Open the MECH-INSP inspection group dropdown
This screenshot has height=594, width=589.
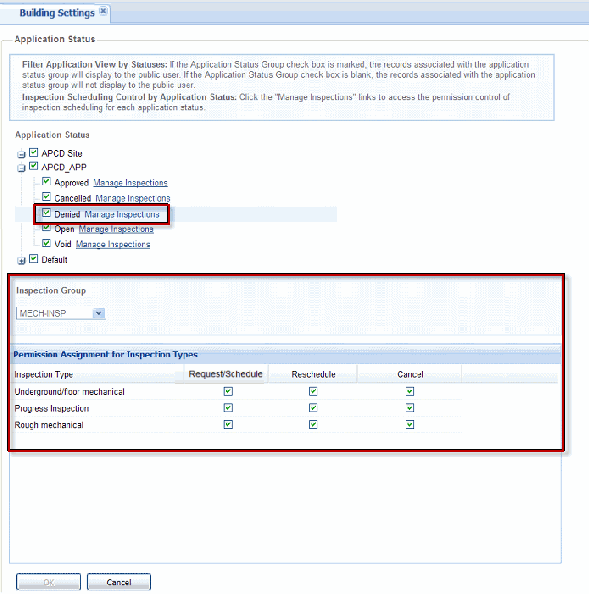pos(98,313)
